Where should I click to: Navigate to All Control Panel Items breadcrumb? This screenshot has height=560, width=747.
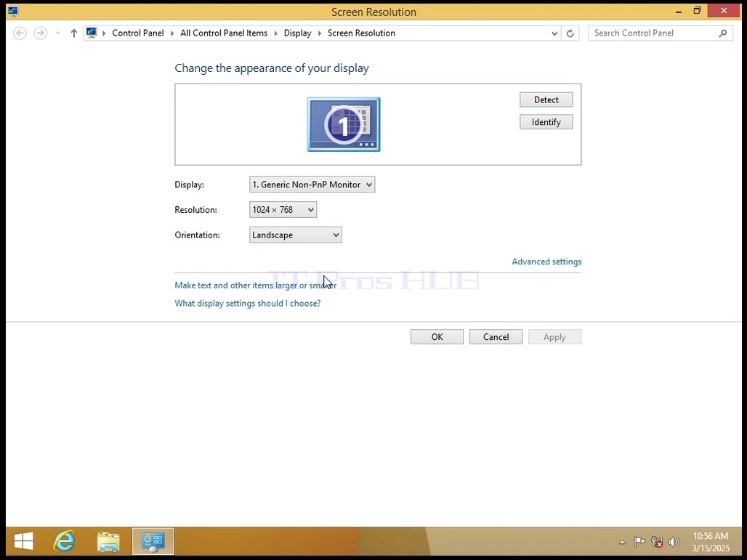tap(223, 33)
